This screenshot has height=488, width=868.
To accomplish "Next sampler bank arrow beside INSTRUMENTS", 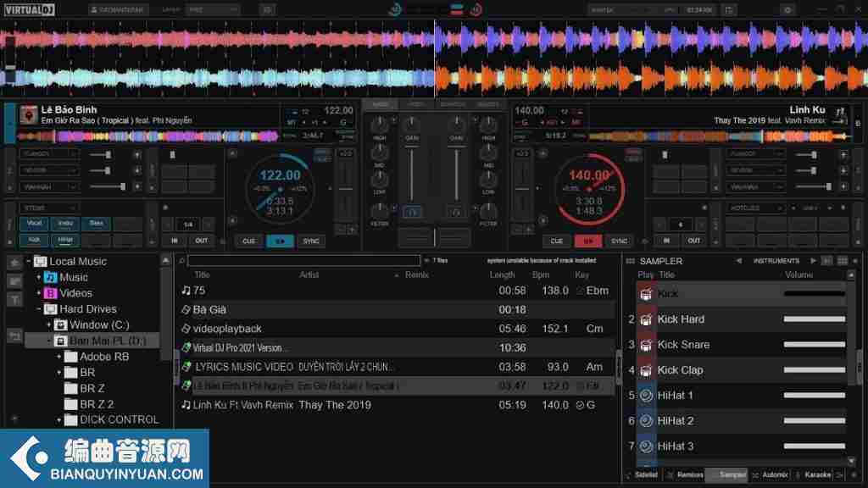I will pyautogui.click(x=813, y=261).
